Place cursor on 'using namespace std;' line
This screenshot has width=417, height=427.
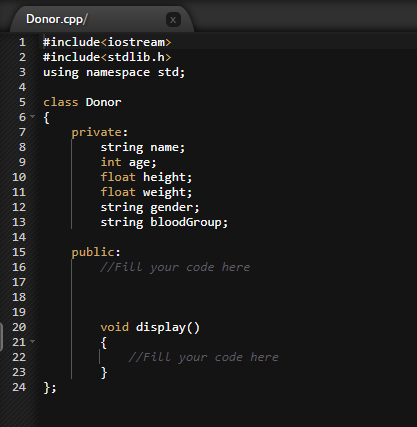coord(114,72)
